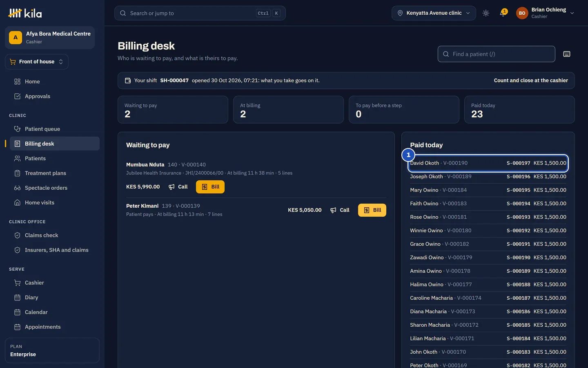The height and width of the screenshot is (368, 588).
Task: Open Joseph Okoth receipt S-000196
Action: tap(488, 177)
